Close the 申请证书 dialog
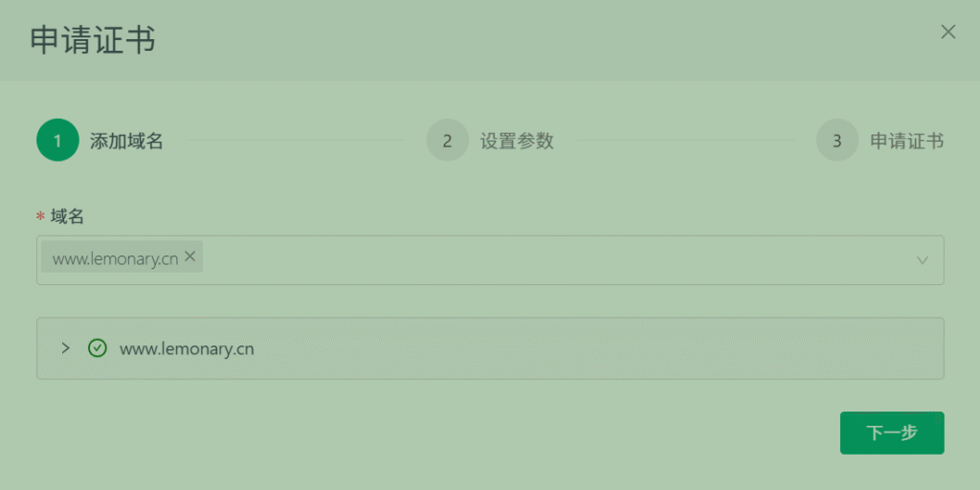Viewport: 980px width, 490px height. point(948,32)
